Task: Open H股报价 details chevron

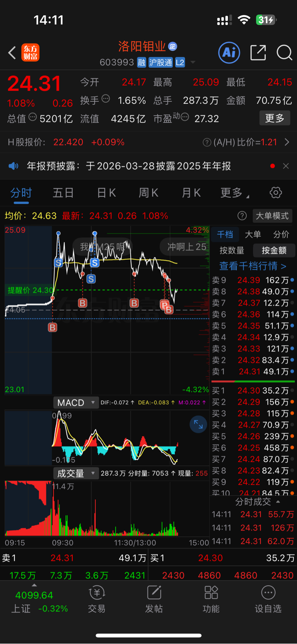Action: pyautogui.click(x=287, y=142)
